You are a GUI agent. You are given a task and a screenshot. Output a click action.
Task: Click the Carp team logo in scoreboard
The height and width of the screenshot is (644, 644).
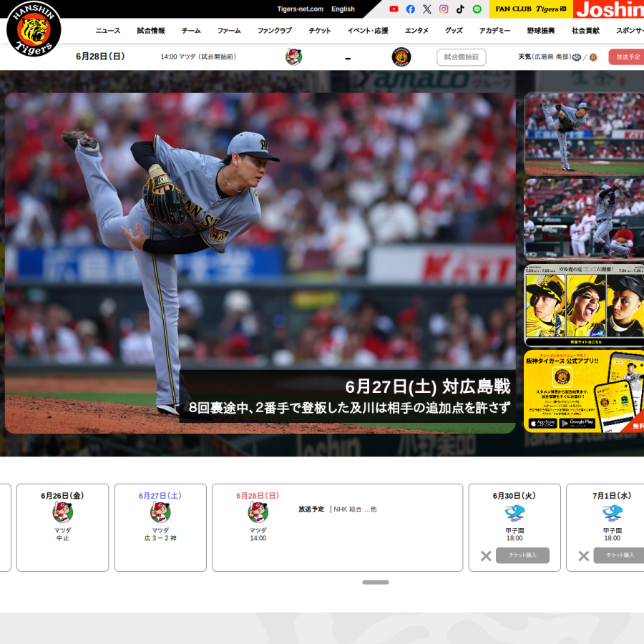[x=293, y=57]
